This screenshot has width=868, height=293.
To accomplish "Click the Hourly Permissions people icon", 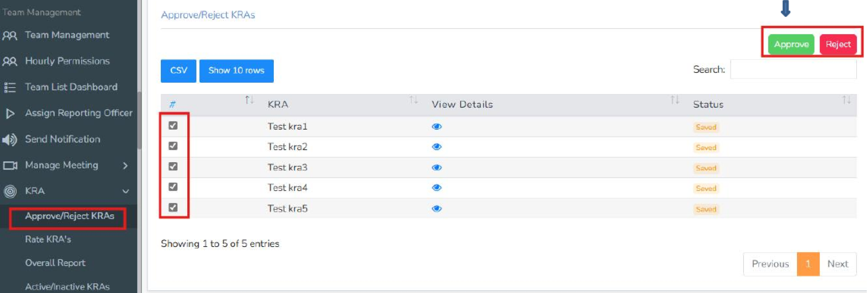I will coord(10,62).
